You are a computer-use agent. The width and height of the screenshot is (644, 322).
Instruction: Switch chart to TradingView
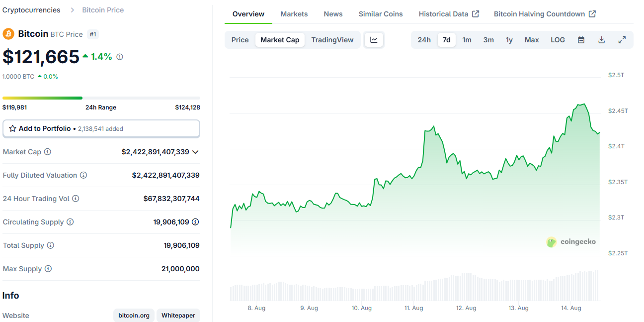[332, 40]
